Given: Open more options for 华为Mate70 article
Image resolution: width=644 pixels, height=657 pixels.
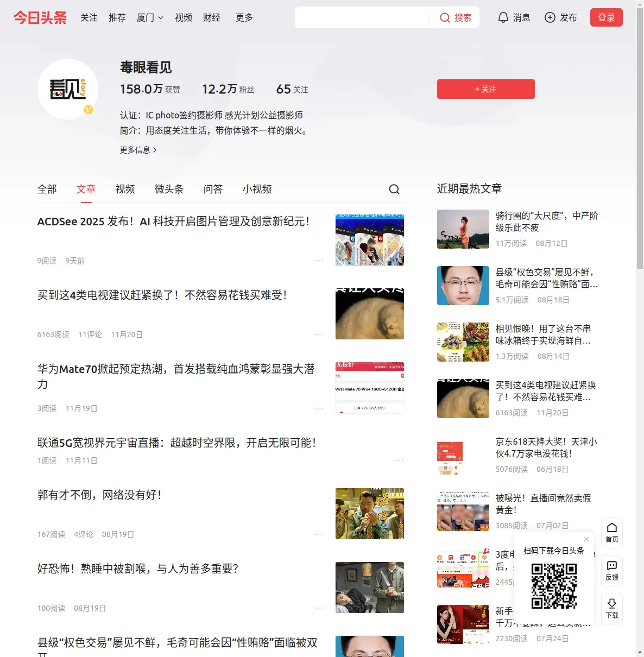Looking at the screenshot, I should point(319,408).
